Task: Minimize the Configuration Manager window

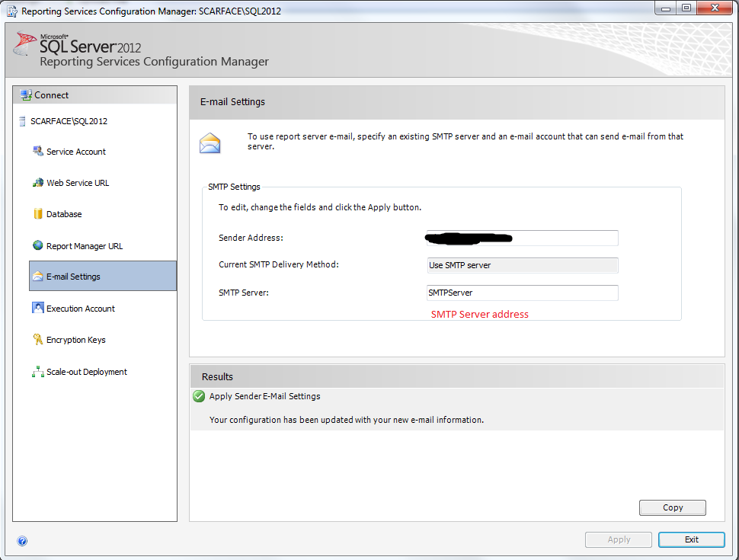Action: coord(665,8)
